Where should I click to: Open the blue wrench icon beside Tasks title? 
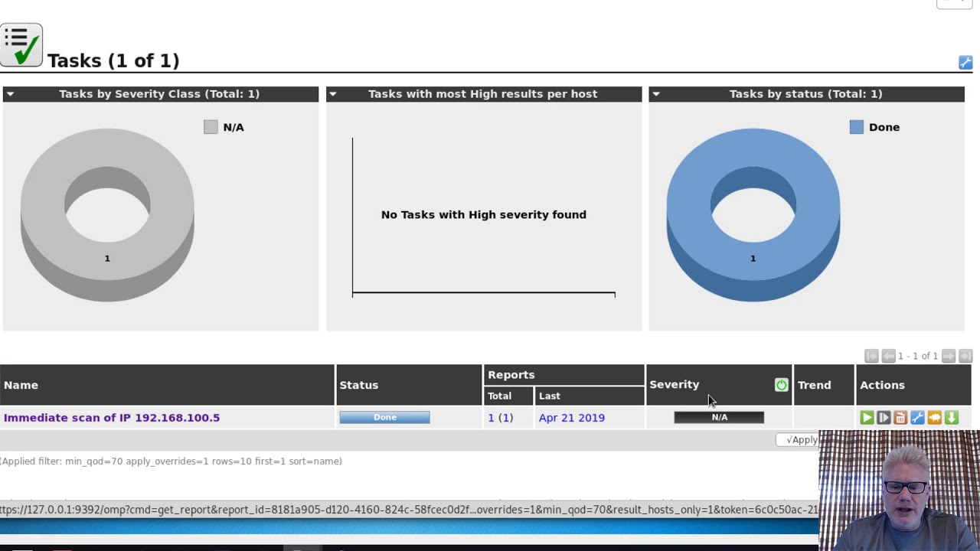[x=965, y=63]
